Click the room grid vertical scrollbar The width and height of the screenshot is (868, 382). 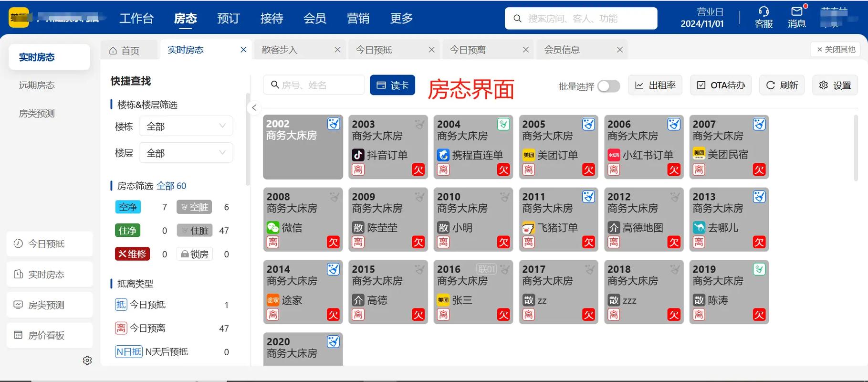tap(856, 148)
